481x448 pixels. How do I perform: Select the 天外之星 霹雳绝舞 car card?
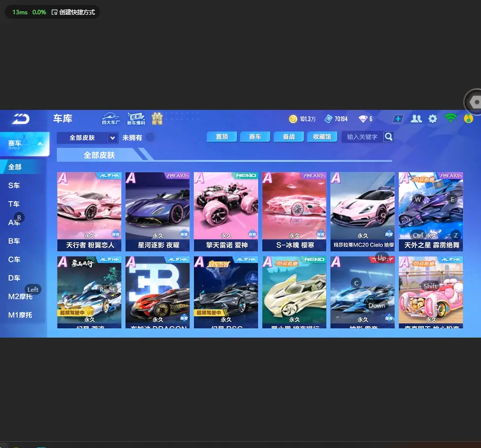431,212
